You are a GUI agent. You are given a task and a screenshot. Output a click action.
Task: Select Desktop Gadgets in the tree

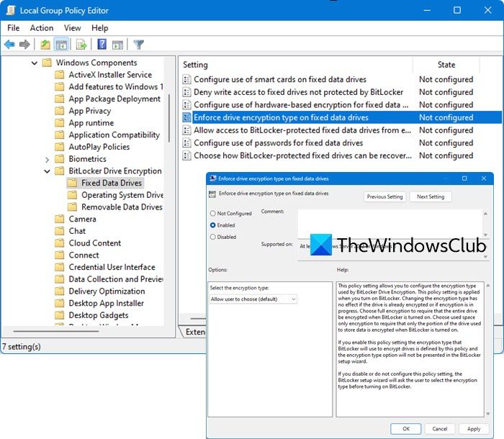(99, 315)
